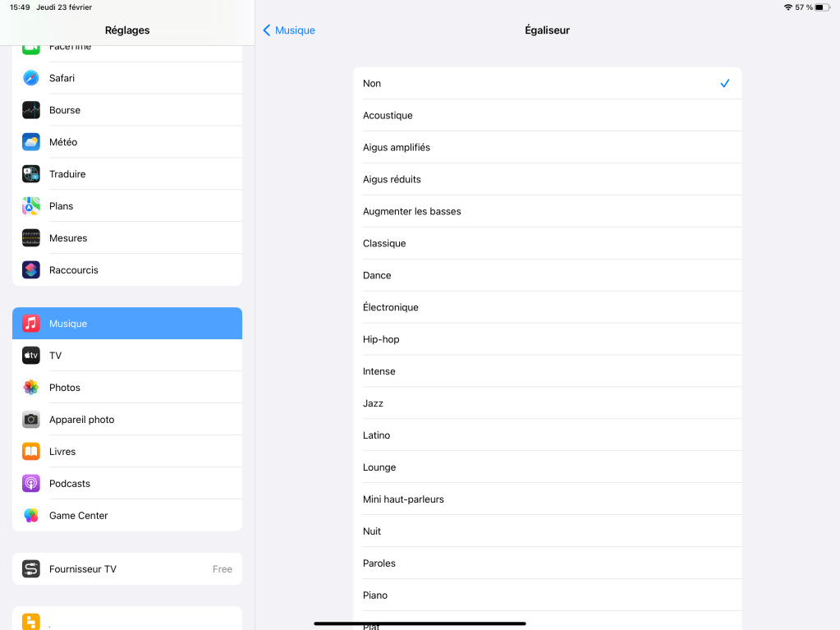This screenshot has width=840, height=630.
Task: Enable the Jazz equalizer preset
Action: point(547,403)
